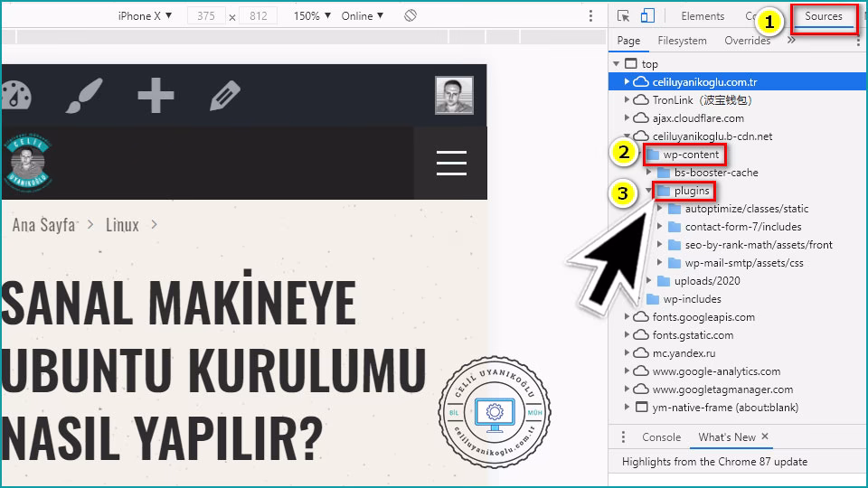Open the What's New drawer tab
The height and width of the screenshot is (488, 868).
(x=726, y=437)
